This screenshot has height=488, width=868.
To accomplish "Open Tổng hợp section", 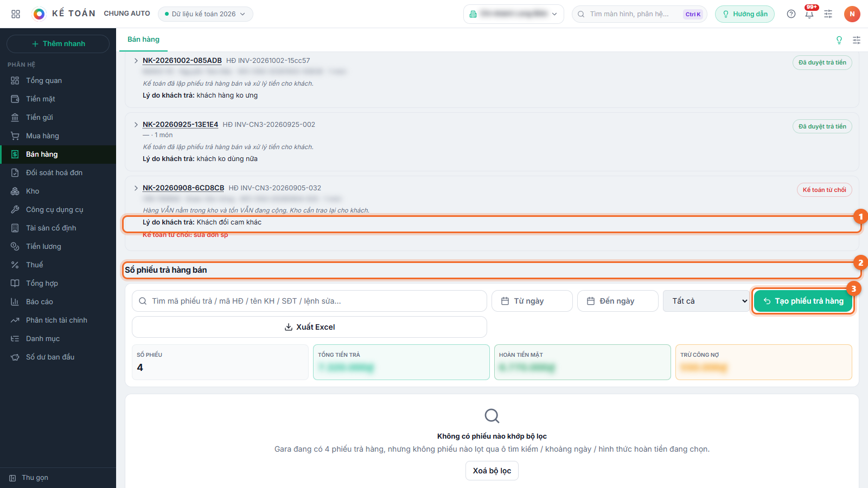I will pos(58,283).
